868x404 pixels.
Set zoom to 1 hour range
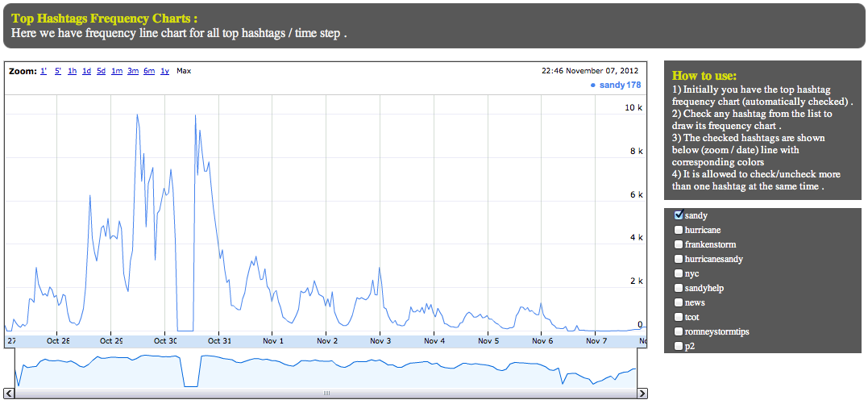73,71
